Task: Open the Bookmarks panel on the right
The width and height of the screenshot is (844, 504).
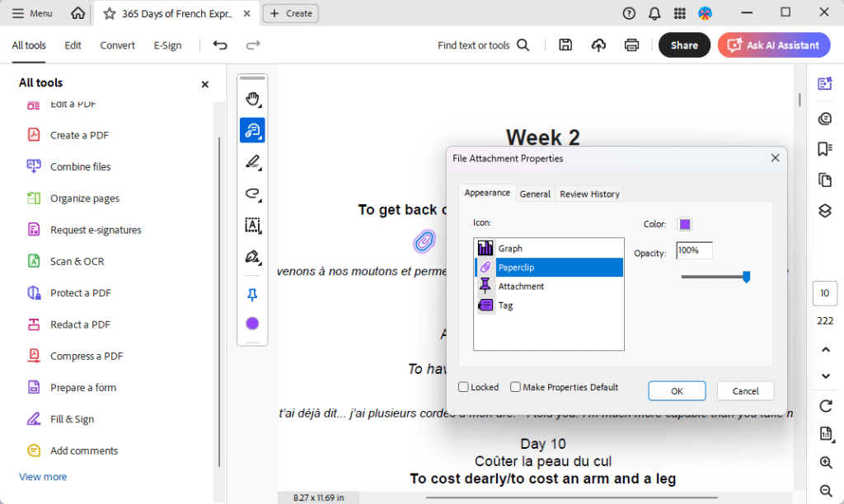Action: (x=824, y=149)
